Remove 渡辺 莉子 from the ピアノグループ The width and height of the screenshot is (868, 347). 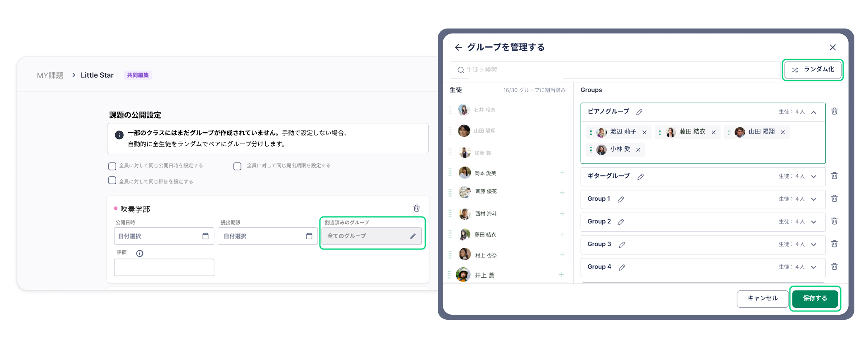(x=644, y=132)
